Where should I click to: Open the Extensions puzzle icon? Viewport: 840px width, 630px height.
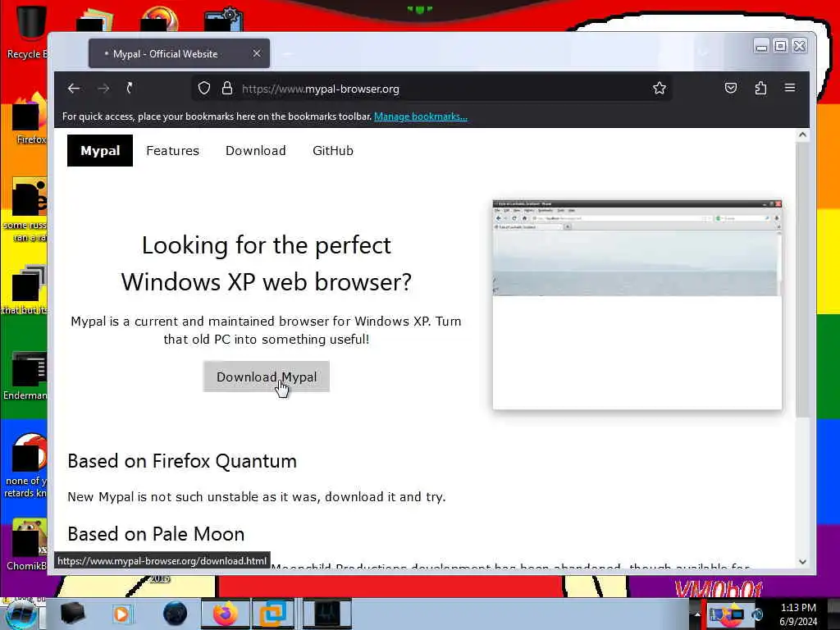coord(760,88)
